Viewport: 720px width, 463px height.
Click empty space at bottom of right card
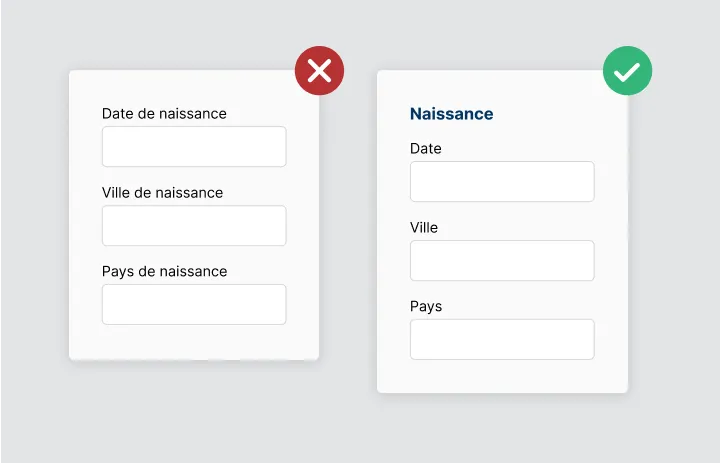502,376
